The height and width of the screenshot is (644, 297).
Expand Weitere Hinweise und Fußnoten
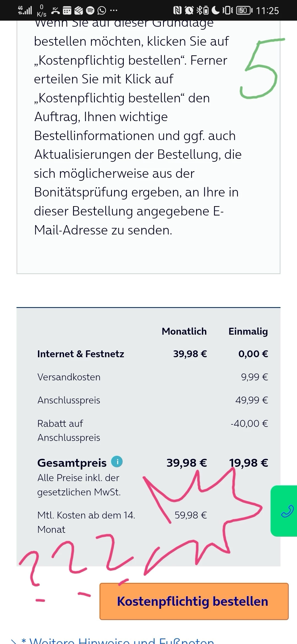[x=121, y=640]
